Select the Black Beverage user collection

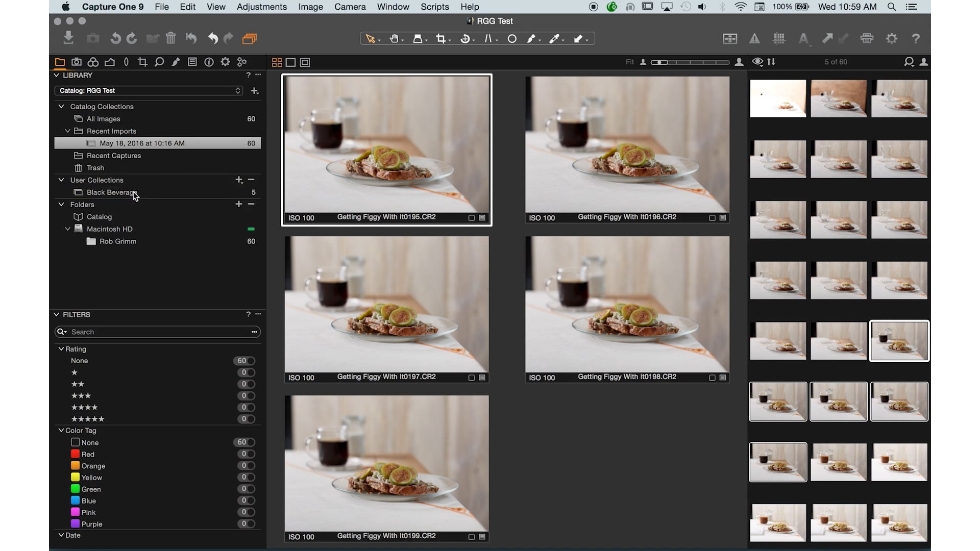112,192
